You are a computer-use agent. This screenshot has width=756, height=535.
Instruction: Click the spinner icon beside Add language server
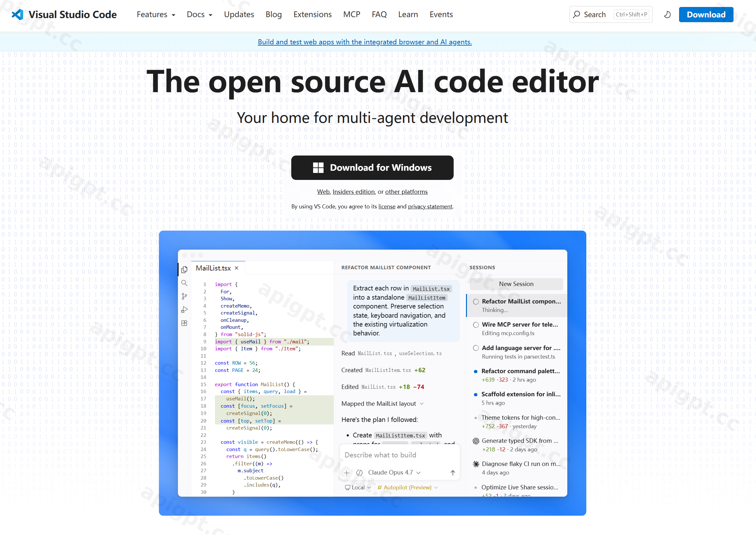click(x=476, y=348)
